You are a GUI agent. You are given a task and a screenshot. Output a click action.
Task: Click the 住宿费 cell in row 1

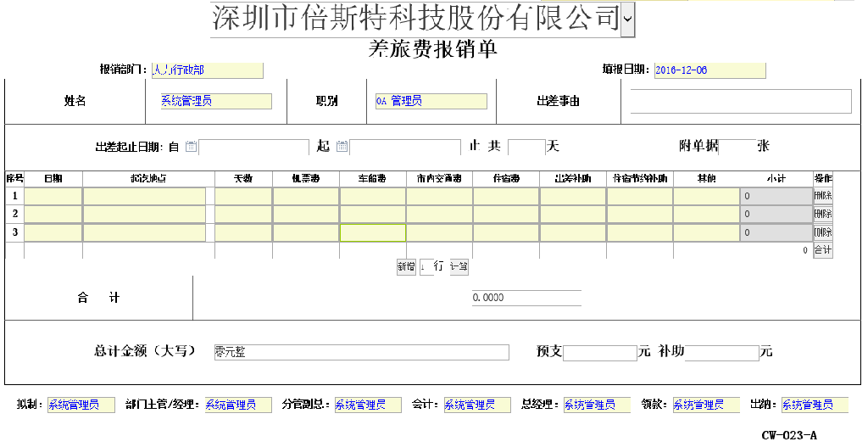point(507,196)
